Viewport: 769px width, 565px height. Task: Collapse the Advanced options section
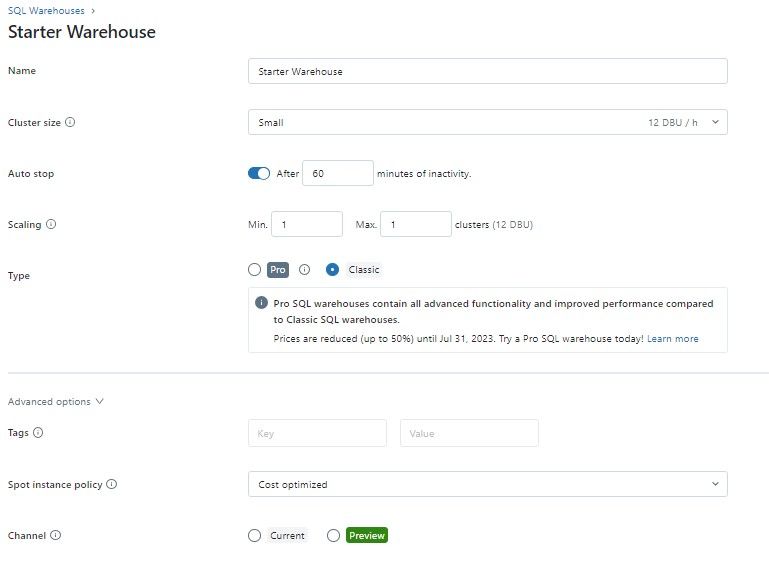coord(56,402)
